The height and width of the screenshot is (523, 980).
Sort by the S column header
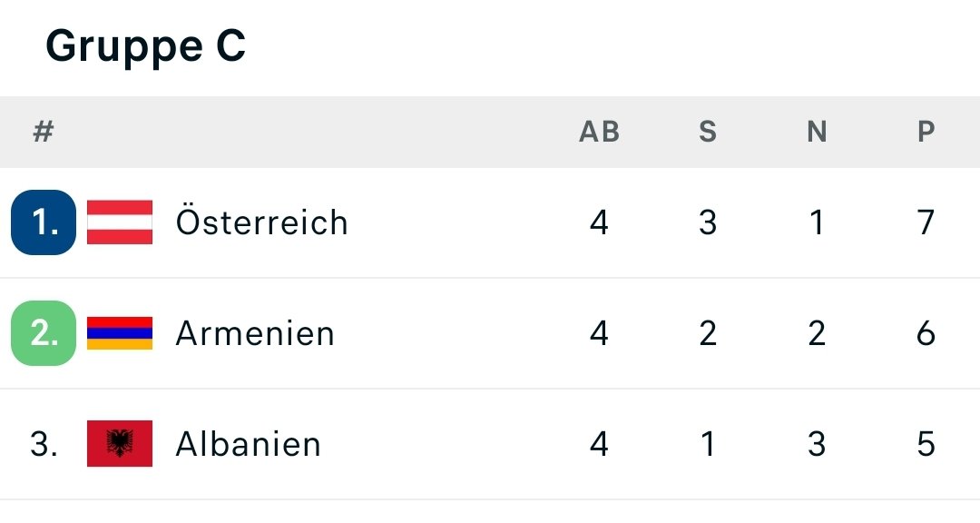point(708,132)
